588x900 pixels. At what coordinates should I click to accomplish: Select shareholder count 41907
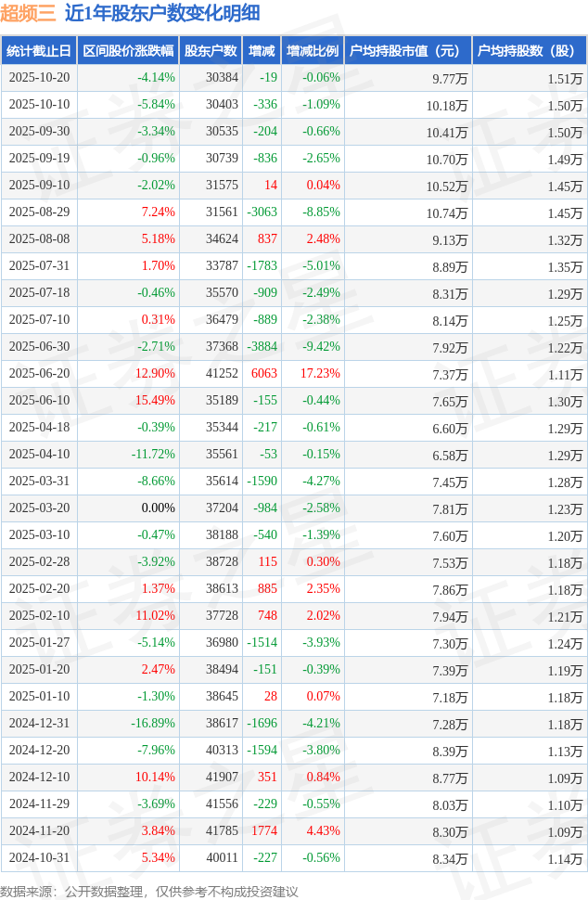(x=221, y=778)
